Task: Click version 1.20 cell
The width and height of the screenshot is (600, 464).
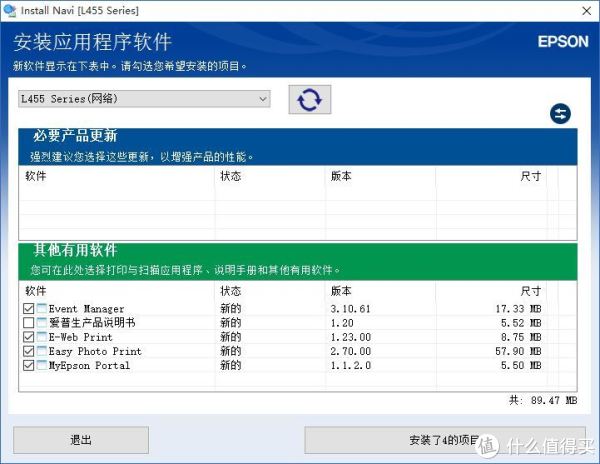Action: click(x=342, y=323)
